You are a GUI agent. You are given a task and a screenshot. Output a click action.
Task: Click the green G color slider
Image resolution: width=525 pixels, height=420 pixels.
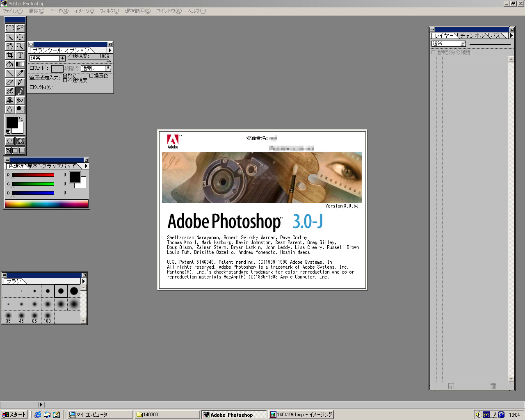pos(33,184)
